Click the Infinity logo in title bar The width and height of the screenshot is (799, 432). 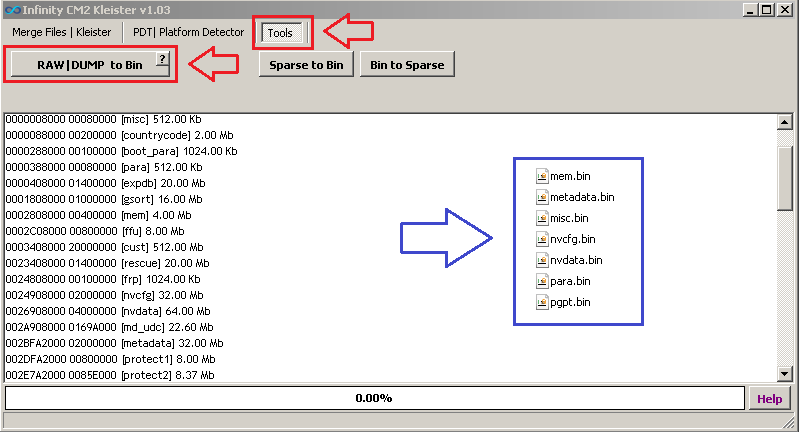[10, 9]
